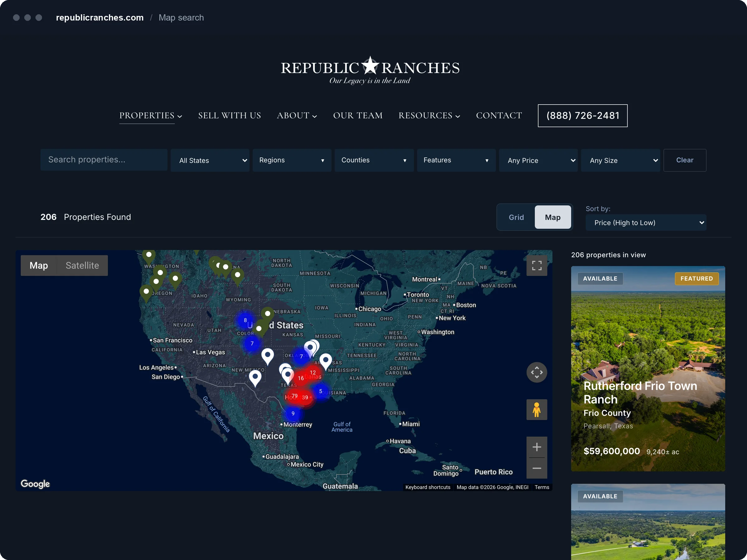Click the green pin near Wyoming border
Image resolution: width=747 pixels, height=560 pixels.
(x=237, y=277)
